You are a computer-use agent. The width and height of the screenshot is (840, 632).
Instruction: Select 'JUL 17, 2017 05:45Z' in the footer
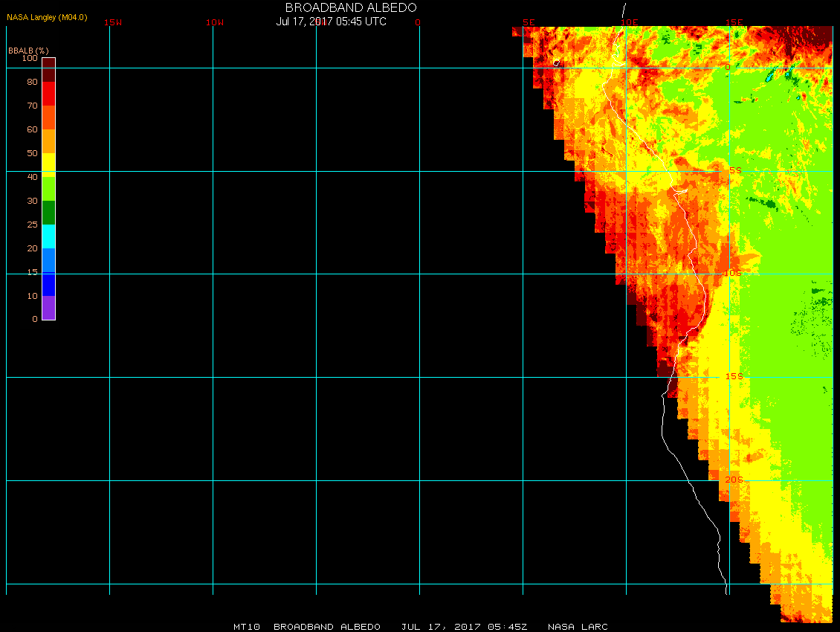(464, 627)
